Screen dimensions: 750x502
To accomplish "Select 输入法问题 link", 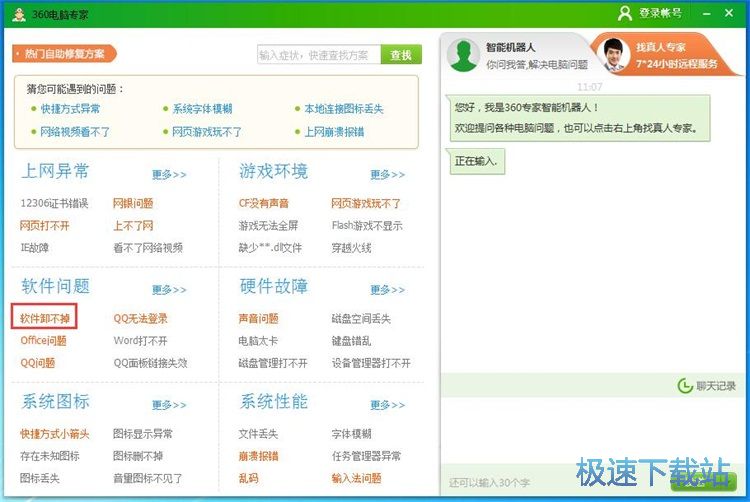I will [356, 478].
